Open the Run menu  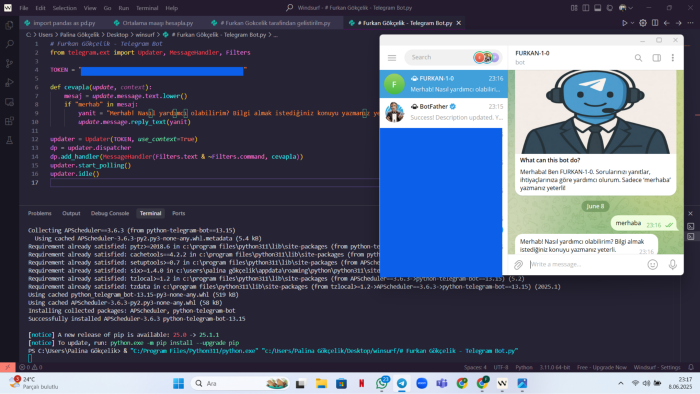pos(124,8)
